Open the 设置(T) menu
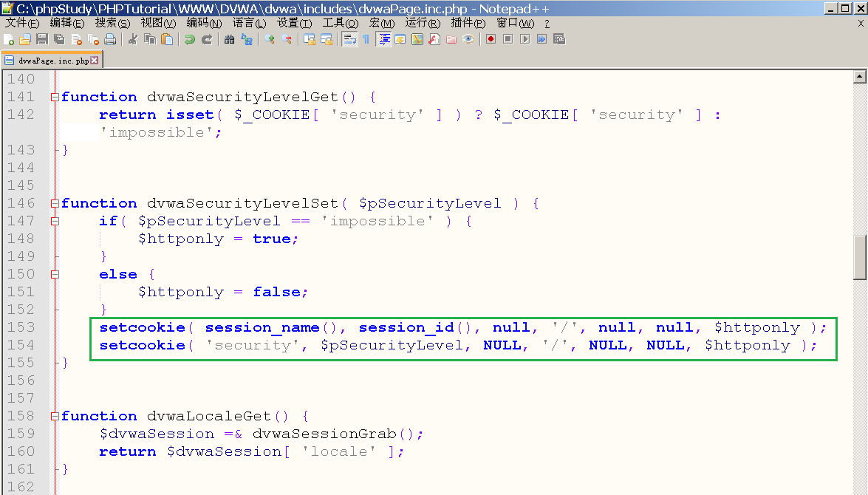 pyautogui.click(x=295, y=23)
